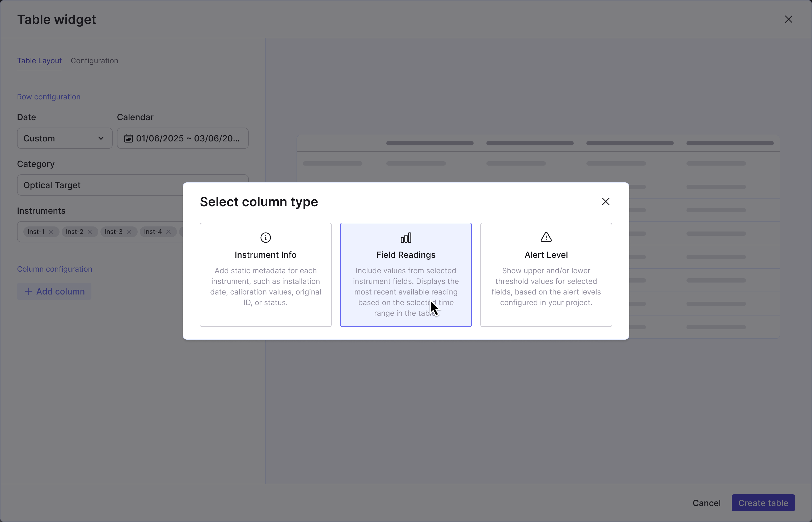Close the Table widget window
Image resolution: width=812 pixels, height=522 pixels.
click(x=788, y=19)
